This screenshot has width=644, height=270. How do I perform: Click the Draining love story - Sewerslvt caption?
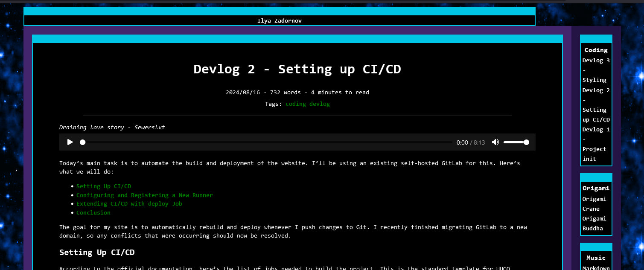coord(112,127)
